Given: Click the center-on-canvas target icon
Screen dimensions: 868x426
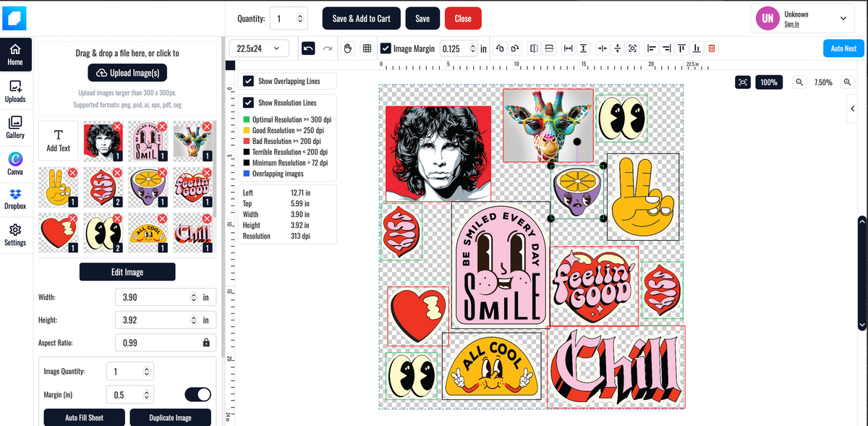Looking at the screenshot, I should coord(632,48).
